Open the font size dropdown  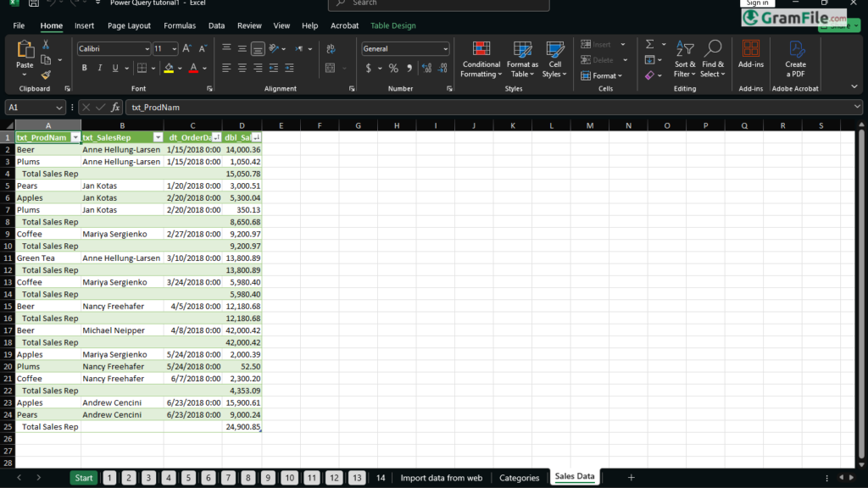[x=174, y=48]
